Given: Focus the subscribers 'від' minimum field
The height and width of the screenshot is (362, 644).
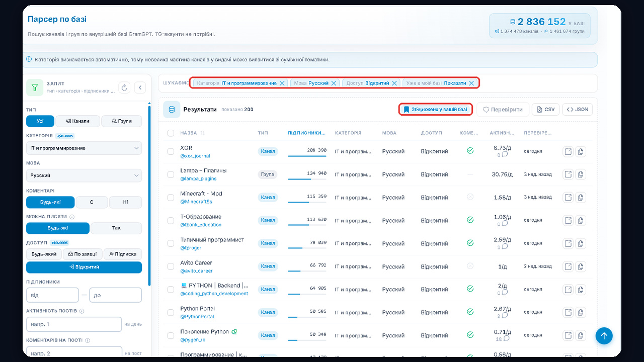Looking at the screenshot, I should [x=52, y=295].
